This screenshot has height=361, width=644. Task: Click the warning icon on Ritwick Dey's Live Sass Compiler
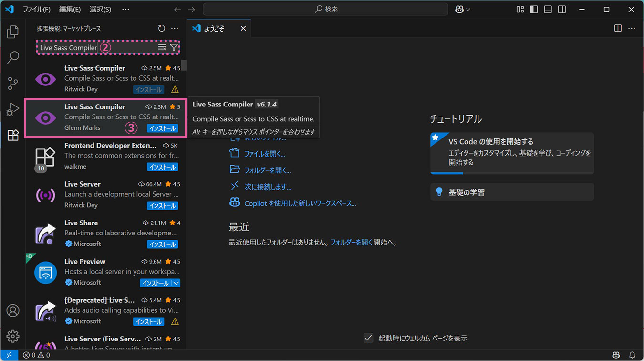point(175,90)
